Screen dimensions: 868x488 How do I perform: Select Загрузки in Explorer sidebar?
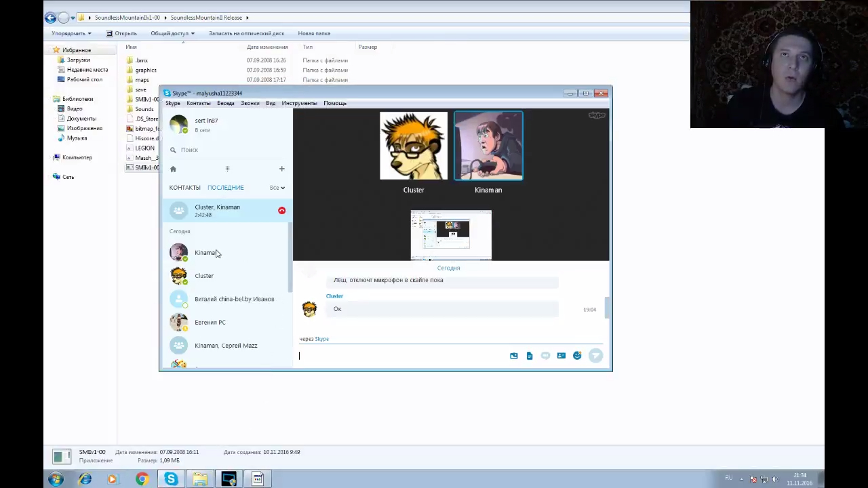(x=79, y=60)
